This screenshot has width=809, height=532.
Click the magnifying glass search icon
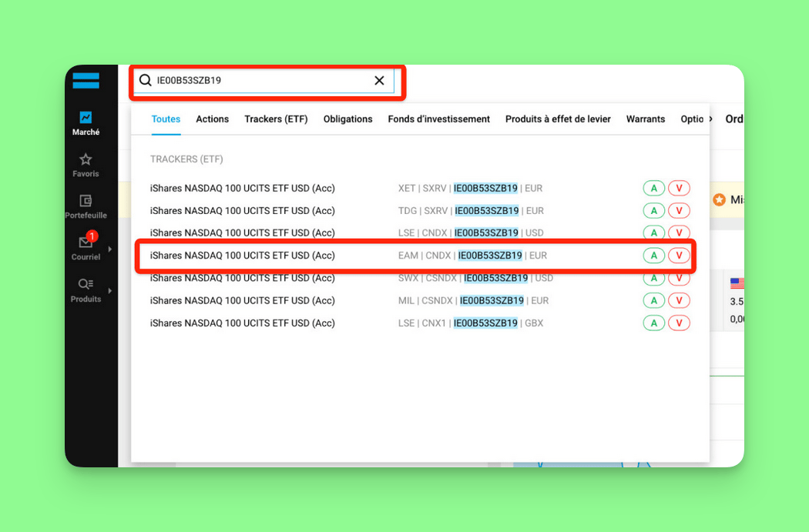coord(145,81)
